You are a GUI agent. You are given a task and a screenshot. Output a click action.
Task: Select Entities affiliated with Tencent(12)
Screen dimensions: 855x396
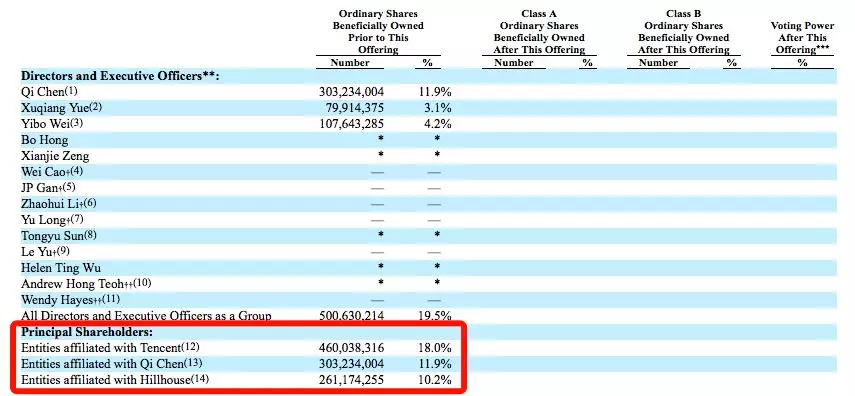[107, 347]
